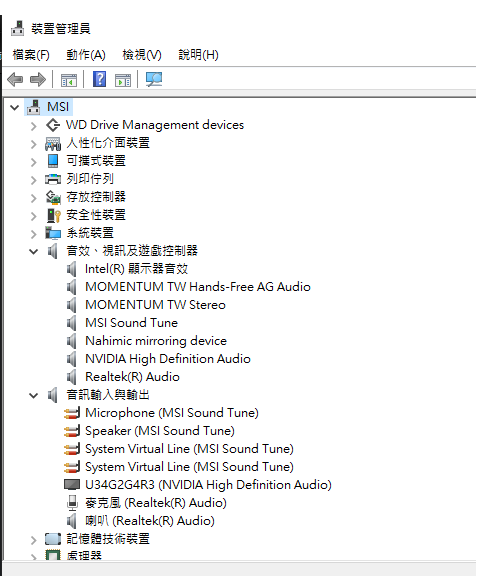Image resolution: width=480 pixels, height=576 pixels.
Task: Select Microphone (MSI Sound Tune) entry
Action: pos(172,413)
